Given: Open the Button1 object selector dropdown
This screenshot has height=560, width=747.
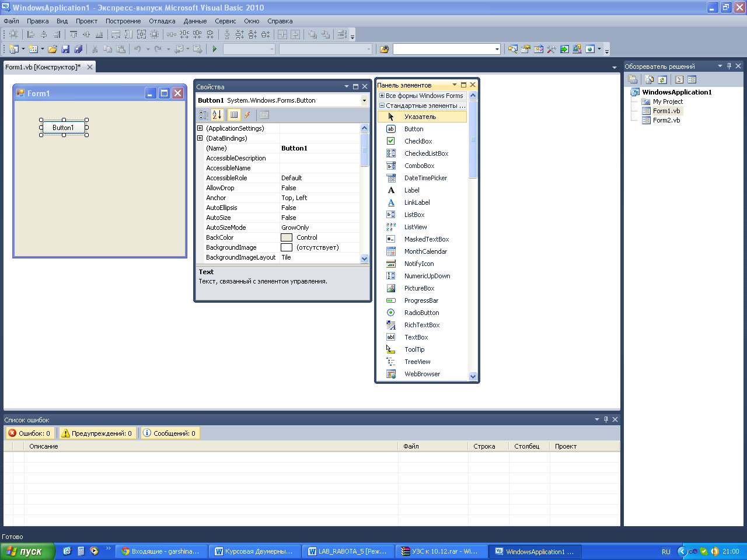Looking at the screenshot, I should coord(364,100).
